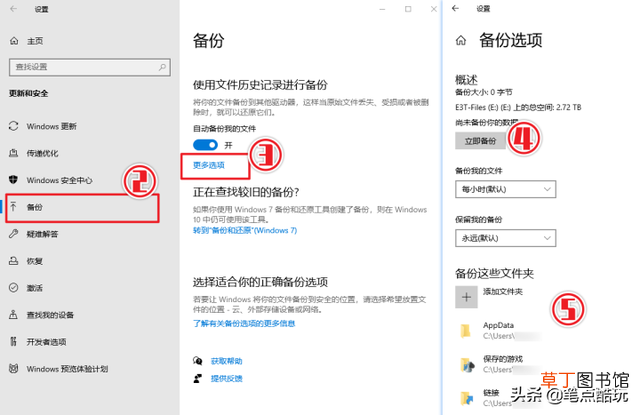Click the back arrow in left Settings window
Screen dimensions: 640x415
click(x=13, y=9)
